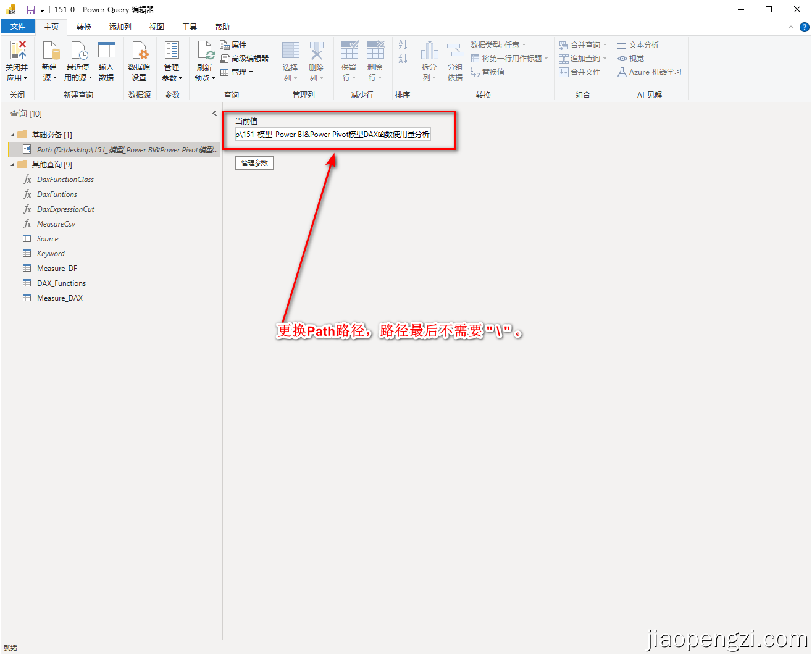The height and width of the screenshot is (655, 812).
Task: Collapse the 其他查询 [9] folder
Action: (x=12, y=165)
